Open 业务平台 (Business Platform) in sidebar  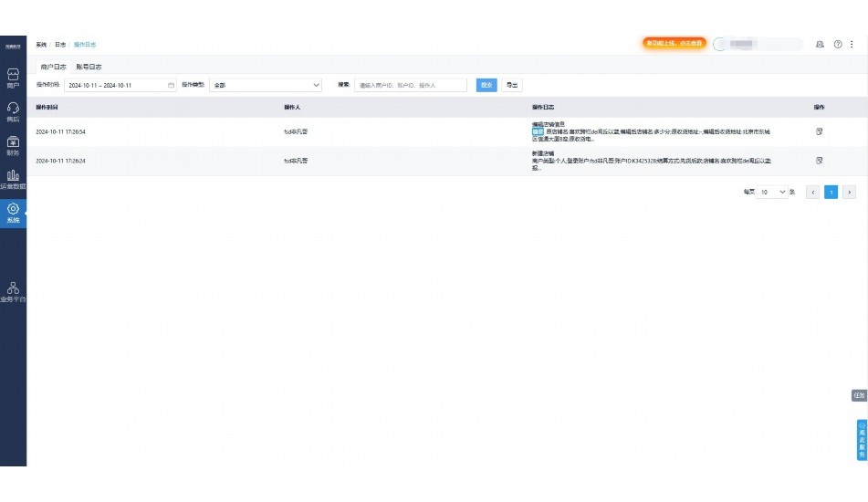point(13,290)
